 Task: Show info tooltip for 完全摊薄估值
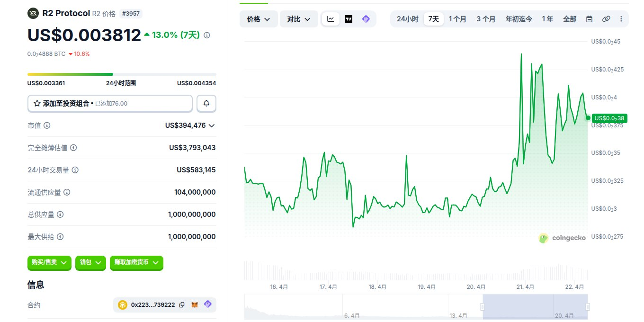73,148
